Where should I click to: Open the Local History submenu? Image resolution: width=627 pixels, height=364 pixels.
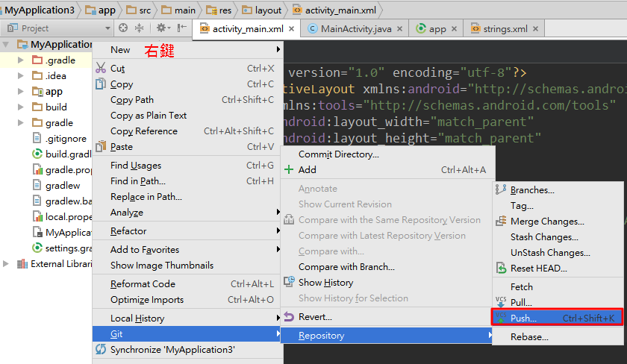(188, 318)
